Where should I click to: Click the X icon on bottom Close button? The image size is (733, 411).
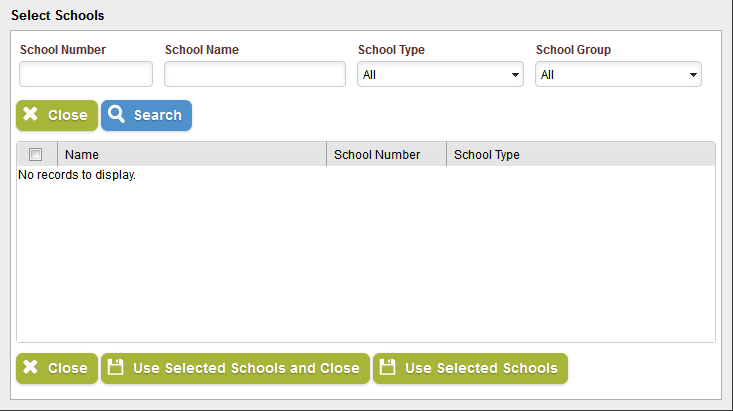click(31, 368)
